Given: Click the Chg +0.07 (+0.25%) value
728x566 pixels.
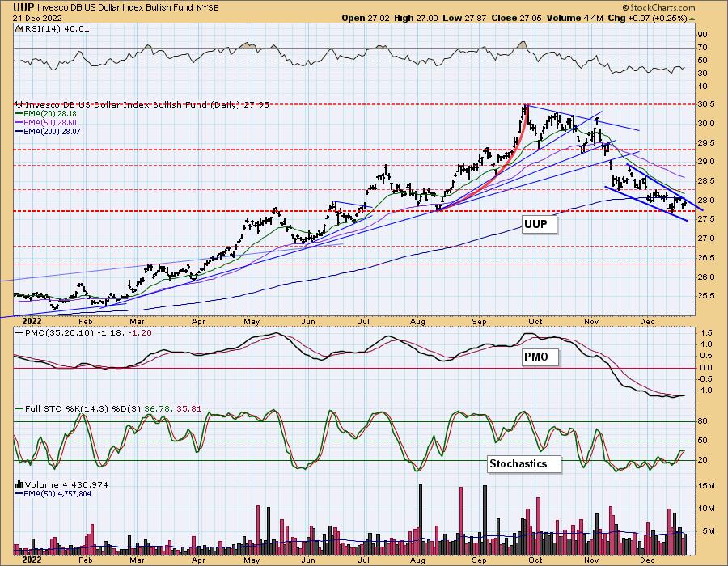Looking at the screenshot, I should (x=647, y=18).
